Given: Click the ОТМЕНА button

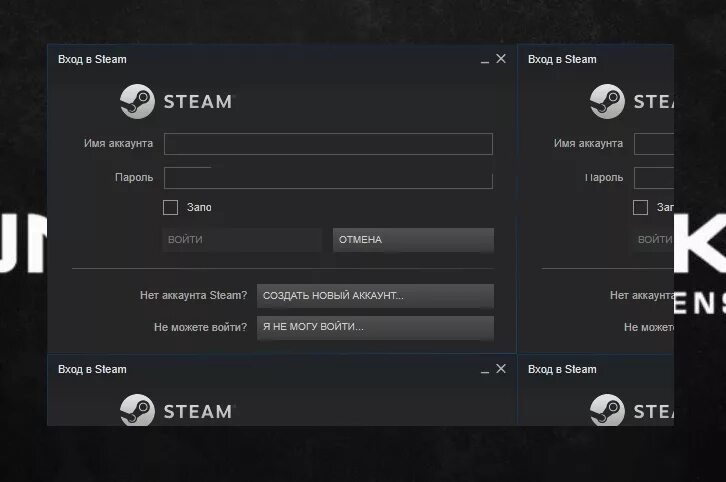Looking at the screenshot, I should click(413, 240).
